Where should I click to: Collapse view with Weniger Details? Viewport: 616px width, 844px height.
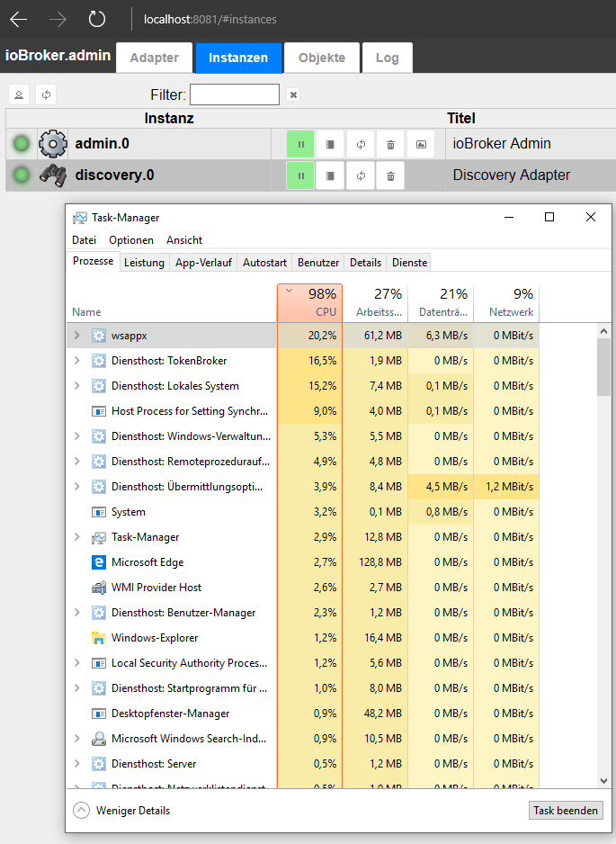point(122,811)
